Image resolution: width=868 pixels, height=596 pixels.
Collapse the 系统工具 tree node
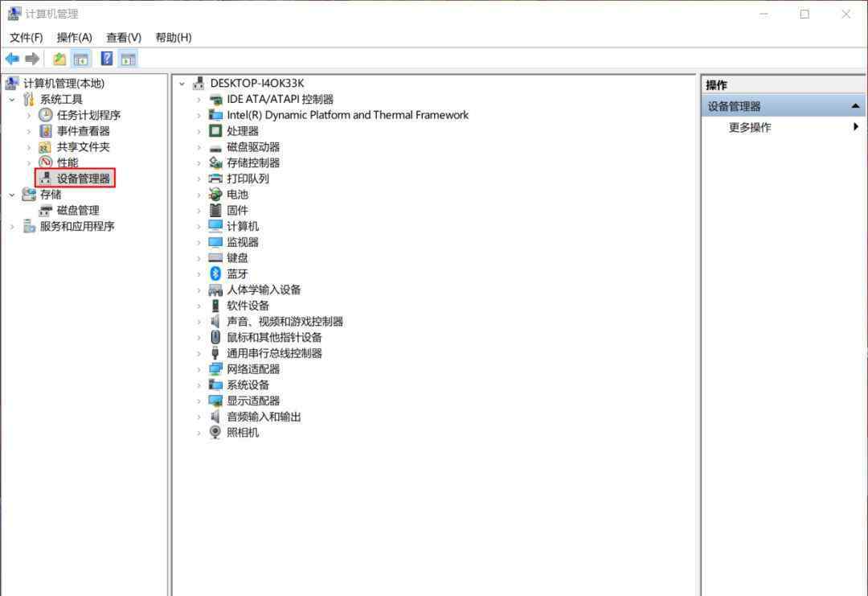12,100
